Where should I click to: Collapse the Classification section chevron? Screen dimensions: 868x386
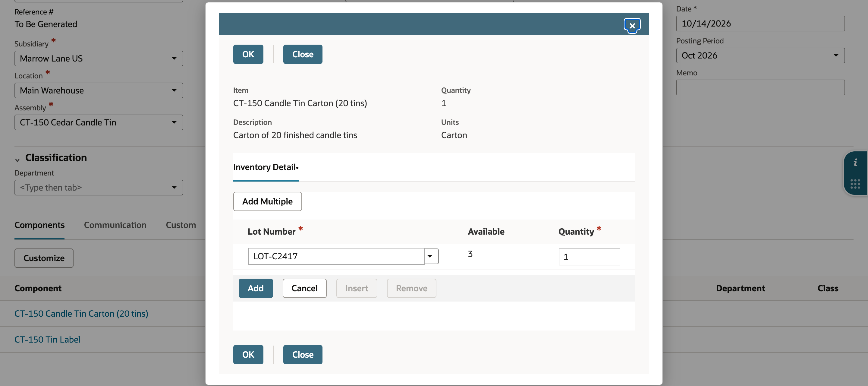pyautogui.click(x=17, y=160)
